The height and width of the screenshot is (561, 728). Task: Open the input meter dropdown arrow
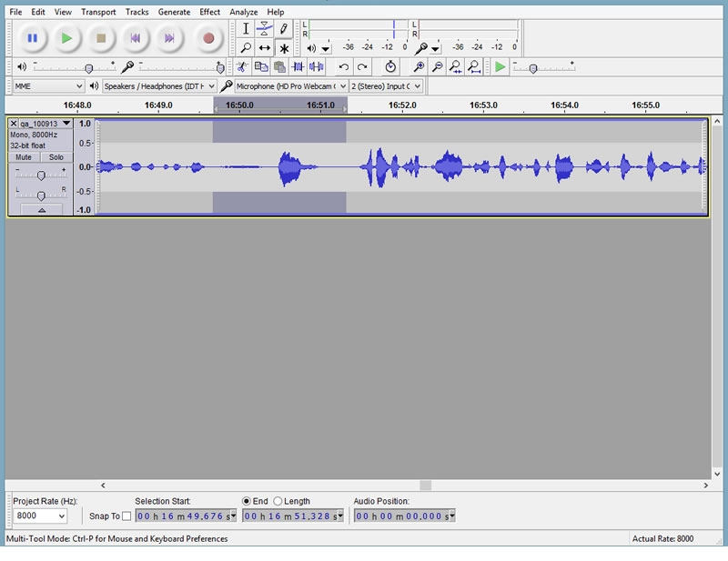(x=435, y=49)
